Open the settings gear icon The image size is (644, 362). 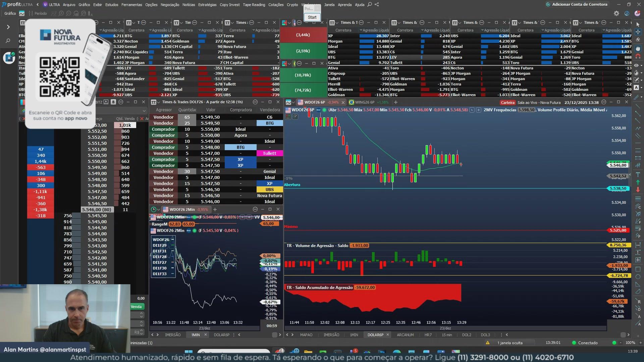point(616,13)
